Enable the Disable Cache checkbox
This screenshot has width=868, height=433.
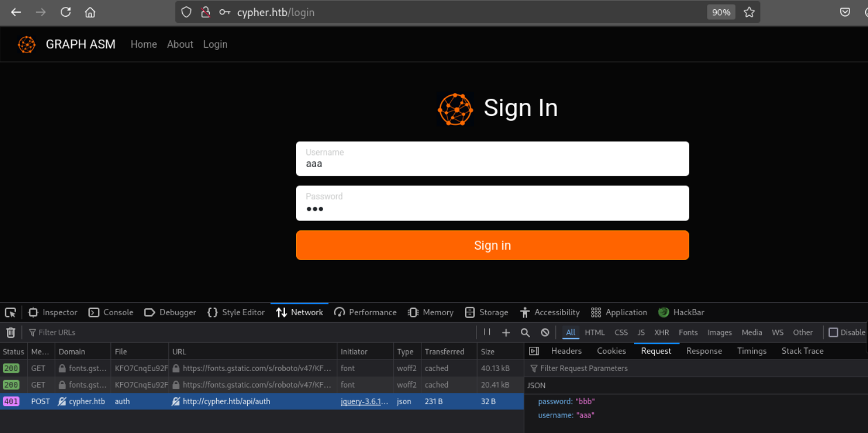coord(834,333)
